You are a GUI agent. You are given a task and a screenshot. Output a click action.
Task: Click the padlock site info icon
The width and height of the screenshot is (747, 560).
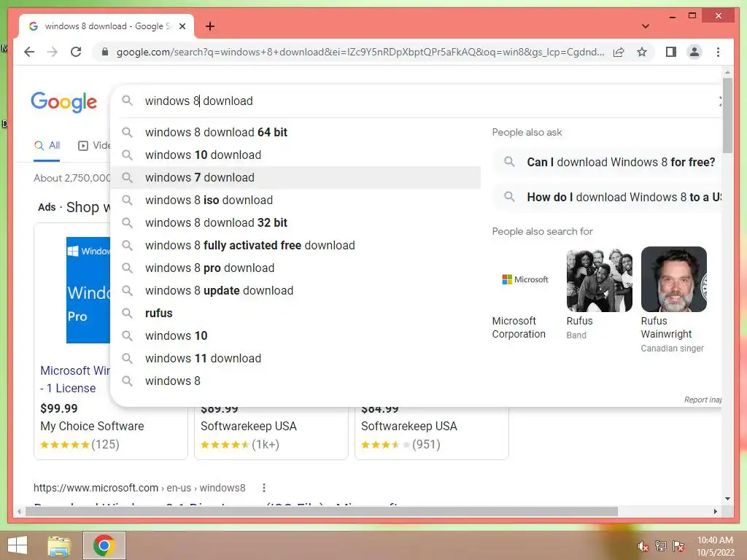(x=105, y=52)
